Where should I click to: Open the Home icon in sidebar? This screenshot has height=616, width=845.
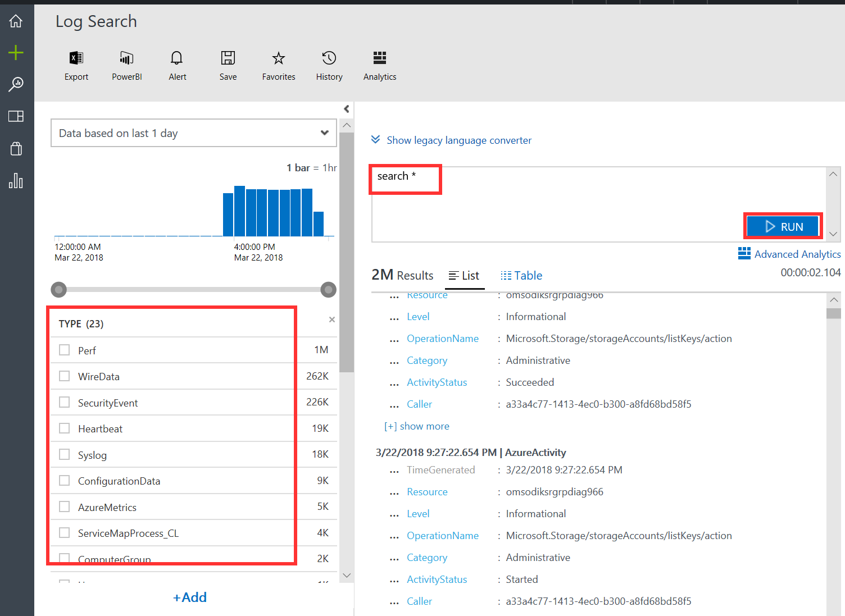16,21
